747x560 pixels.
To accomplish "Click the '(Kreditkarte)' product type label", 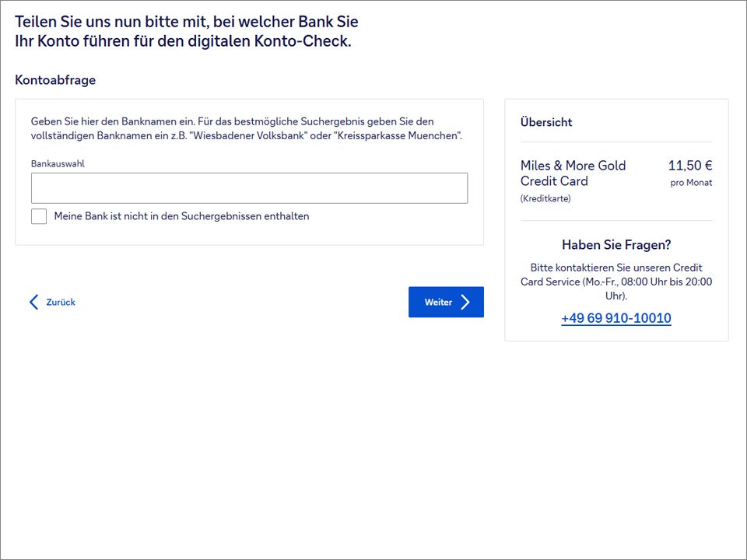I will click(545, 199).
